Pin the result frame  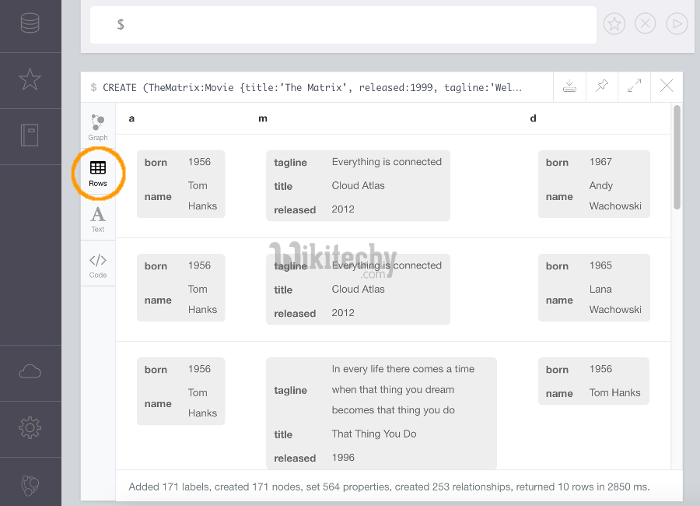tap(601, 87)
